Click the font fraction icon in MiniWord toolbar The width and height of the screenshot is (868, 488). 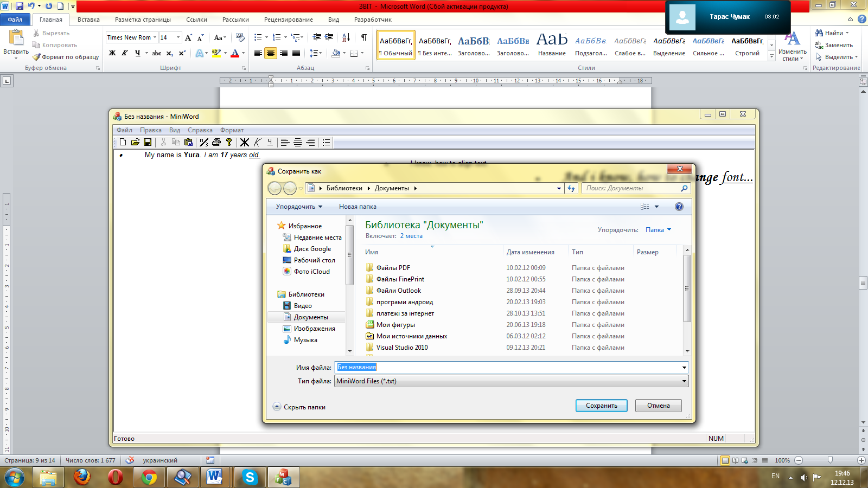click(x=204, y=142)
